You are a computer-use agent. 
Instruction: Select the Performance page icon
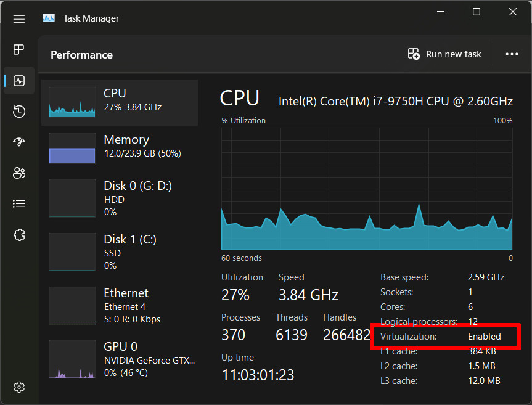point(19,81)
